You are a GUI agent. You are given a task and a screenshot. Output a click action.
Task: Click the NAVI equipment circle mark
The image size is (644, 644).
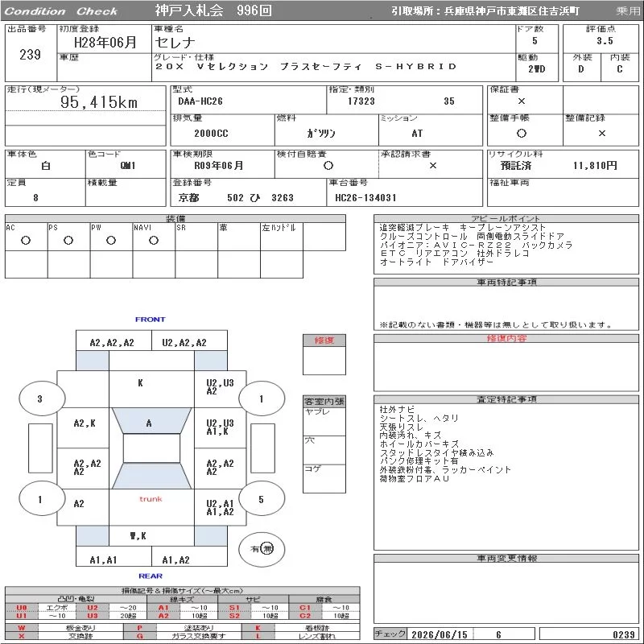[x=154, y=241]
